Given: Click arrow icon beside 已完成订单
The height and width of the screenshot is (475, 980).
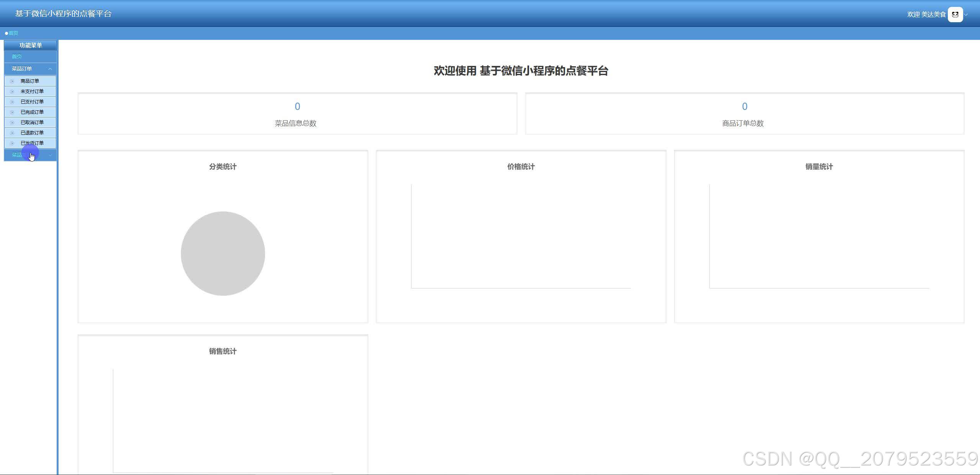Looking at the screenshot, I should [x=12, y=112].
